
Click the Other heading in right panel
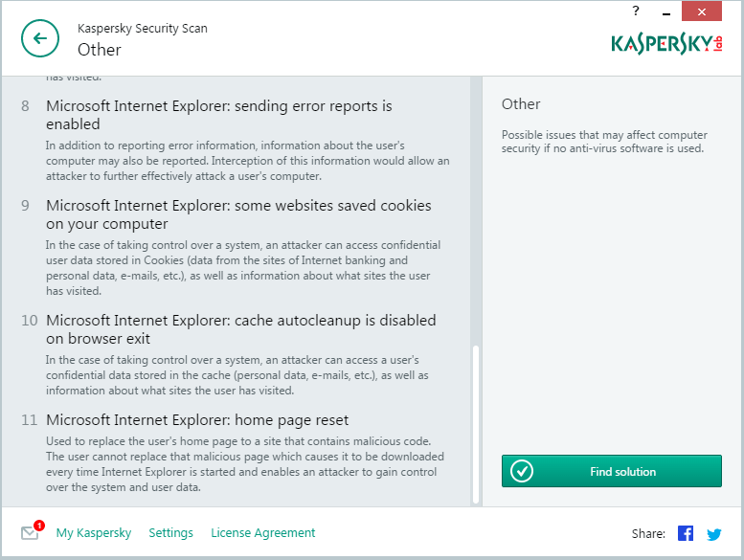click(521, 104)
